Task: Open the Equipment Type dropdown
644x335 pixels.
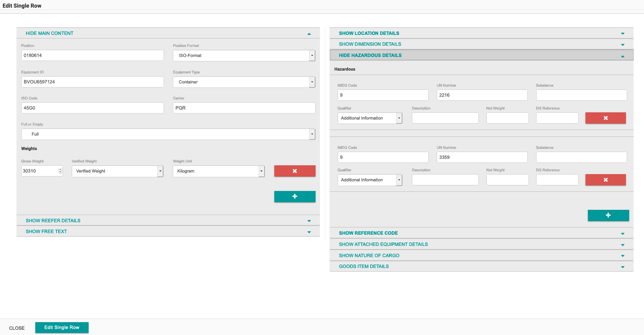Action: coord(312,82)
